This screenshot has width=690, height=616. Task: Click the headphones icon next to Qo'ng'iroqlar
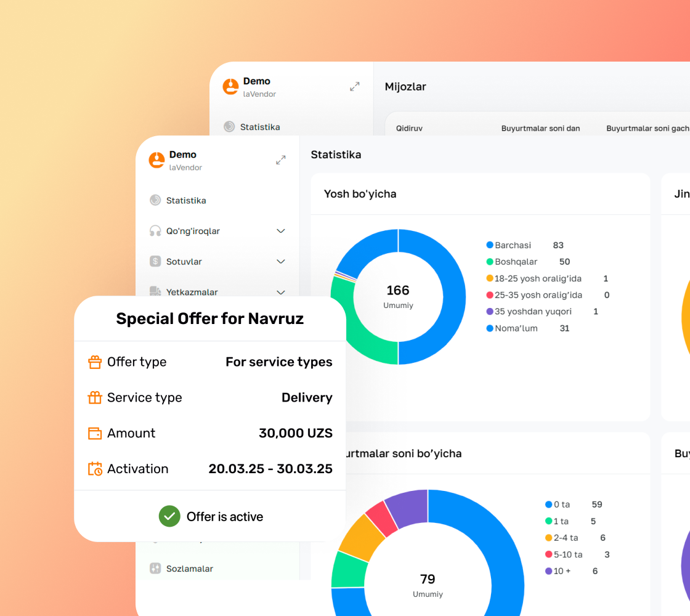155,231
